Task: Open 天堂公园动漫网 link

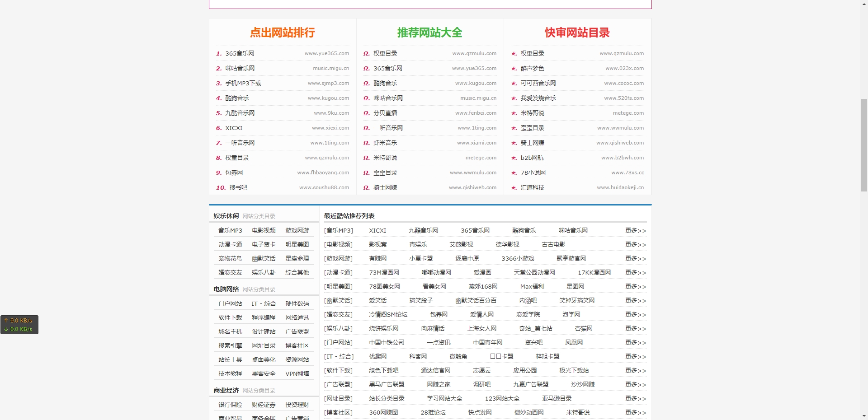Action: click(534, 272)
